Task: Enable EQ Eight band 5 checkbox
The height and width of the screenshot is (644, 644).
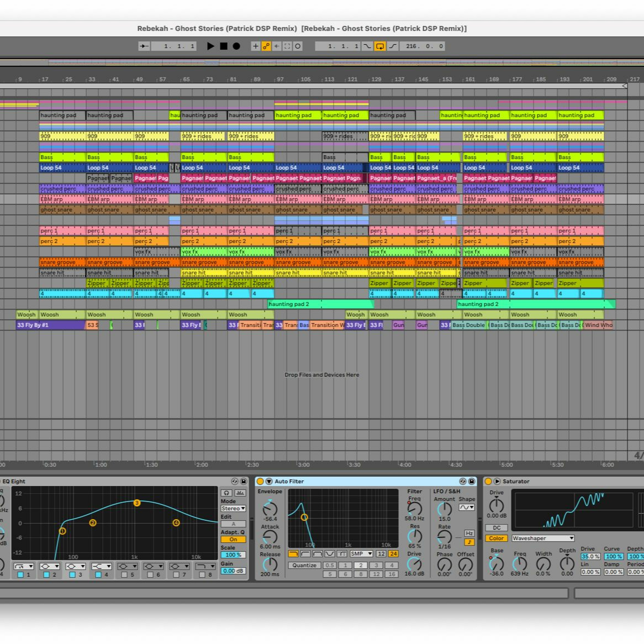Action: [124, 575]
